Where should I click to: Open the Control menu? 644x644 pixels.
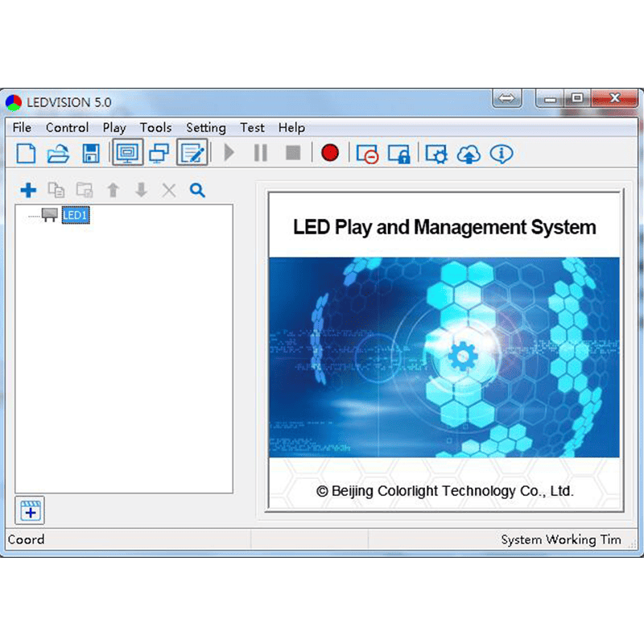[x=67, y=128]
